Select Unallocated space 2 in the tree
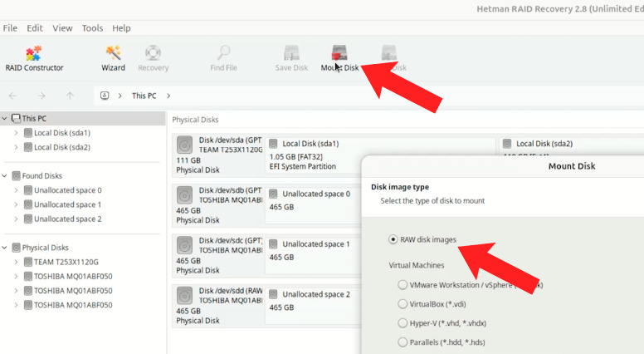This screenshot has height=354, width=644. click(68, 219)
